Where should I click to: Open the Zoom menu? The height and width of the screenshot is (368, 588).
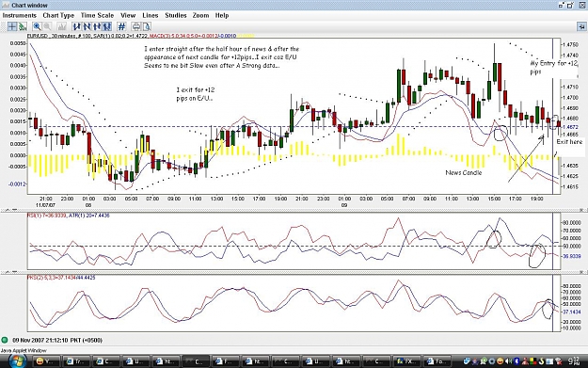(200, 15)
